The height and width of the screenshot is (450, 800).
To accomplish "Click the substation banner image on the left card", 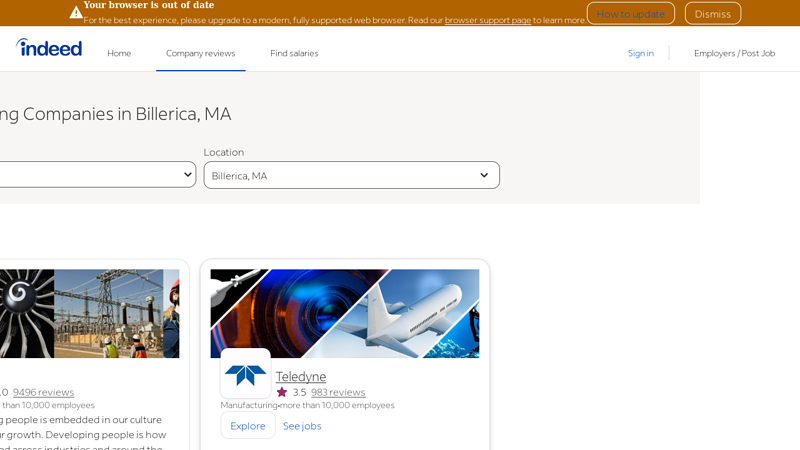I will [x=90, y=313].
